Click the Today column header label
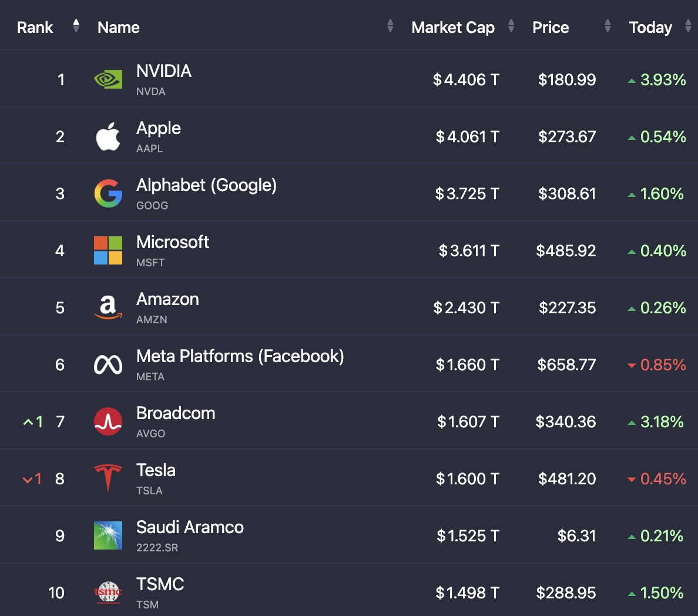The image size is (698, 616). tap(650, 28)
